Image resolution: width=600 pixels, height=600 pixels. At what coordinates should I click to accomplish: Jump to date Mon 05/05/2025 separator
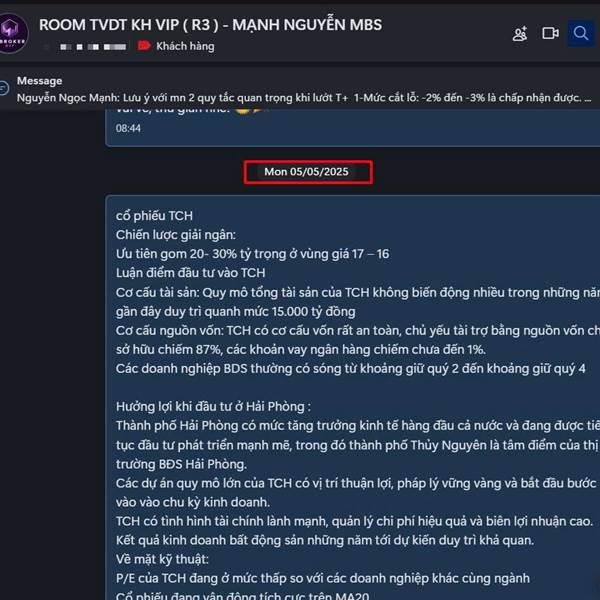[307, 172]
